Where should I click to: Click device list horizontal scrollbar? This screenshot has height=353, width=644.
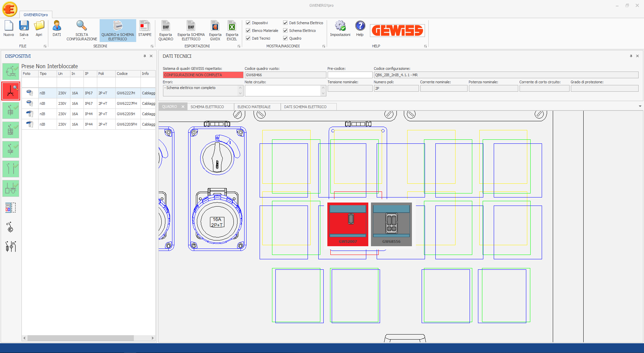(81, 338)
